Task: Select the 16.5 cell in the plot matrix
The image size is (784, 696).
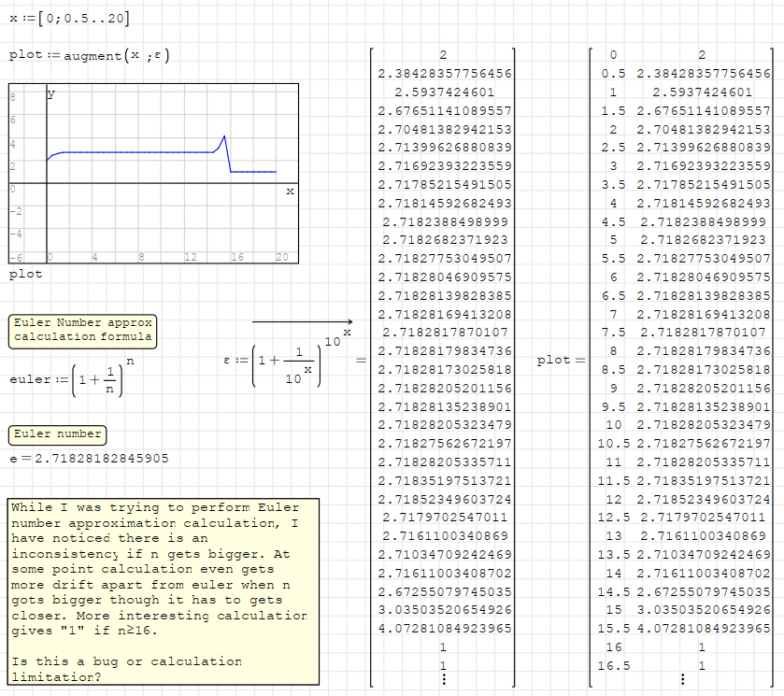Action: point(613,664)
